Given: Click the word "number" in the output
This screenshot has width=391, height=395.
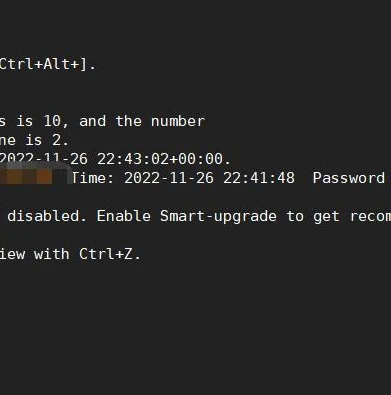Looking at the screenshot, I should click(178, 121).
